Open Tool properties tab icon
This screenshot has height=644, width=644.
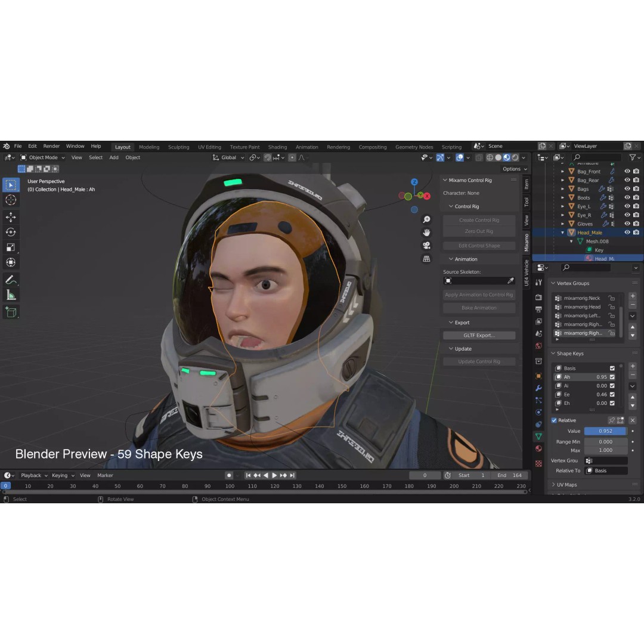[x=538, y=283]
